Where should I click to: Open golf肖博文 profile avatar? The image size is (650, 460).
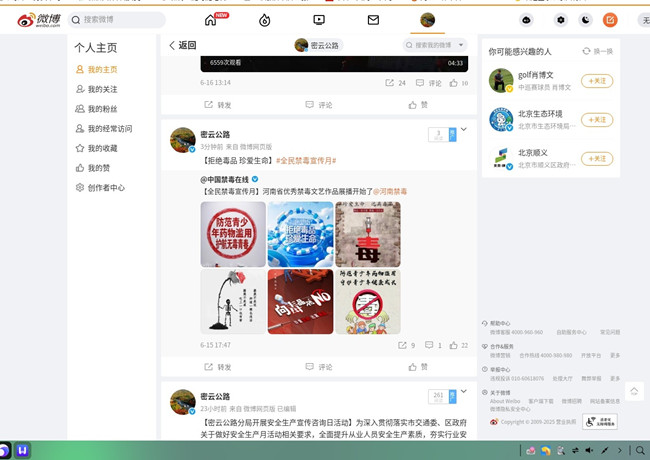point(501,80)
